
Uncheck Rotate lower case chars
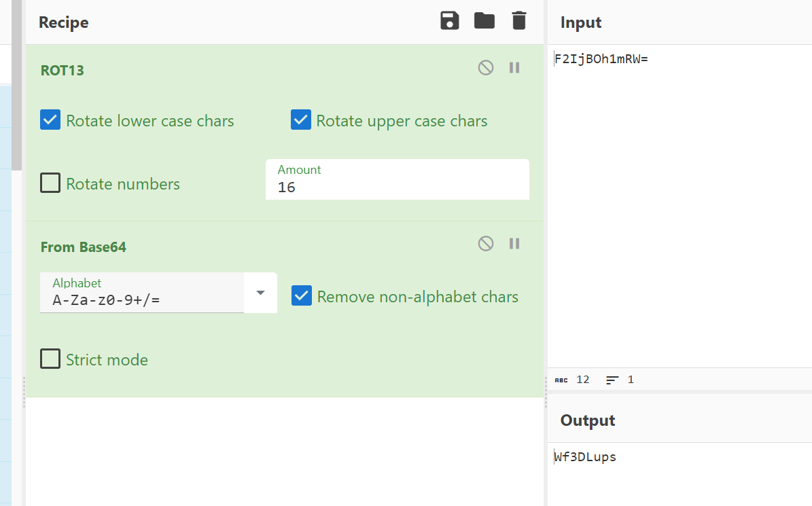point(51,120)
